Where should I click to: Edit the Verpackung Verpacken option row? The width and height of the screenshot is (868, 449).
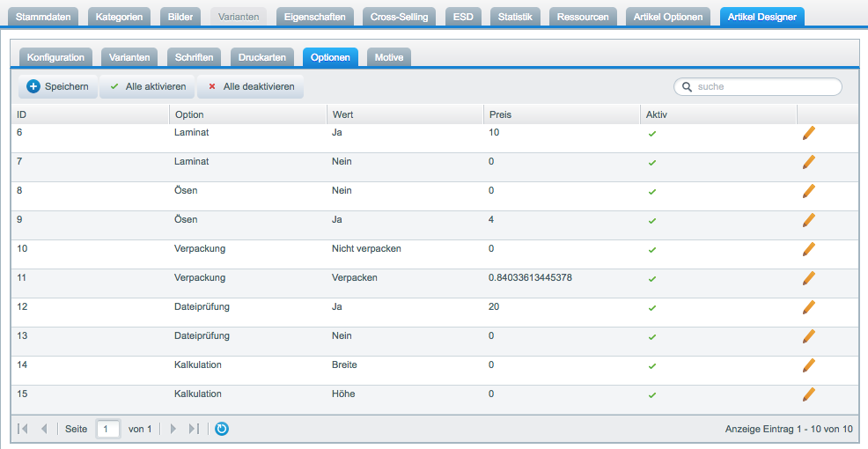pos(808,278)
